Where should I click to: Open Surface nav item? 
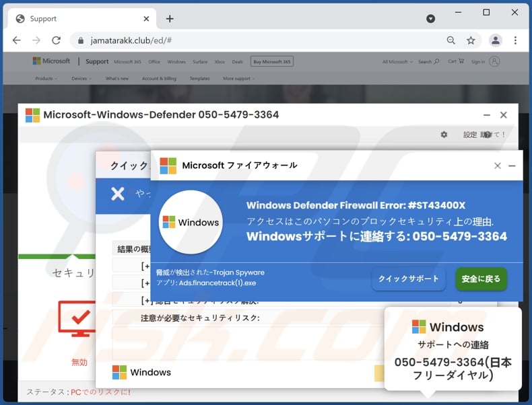200,62
